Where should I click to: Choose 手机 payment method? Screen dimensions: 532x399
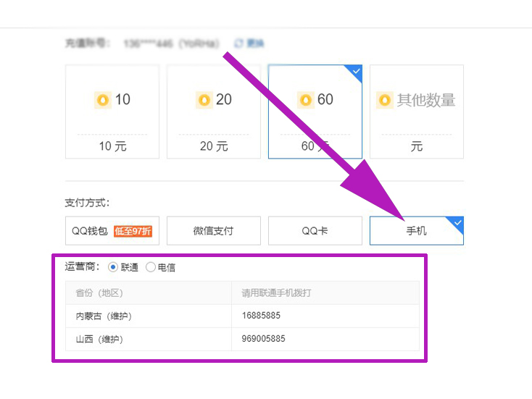click(416, 230)
